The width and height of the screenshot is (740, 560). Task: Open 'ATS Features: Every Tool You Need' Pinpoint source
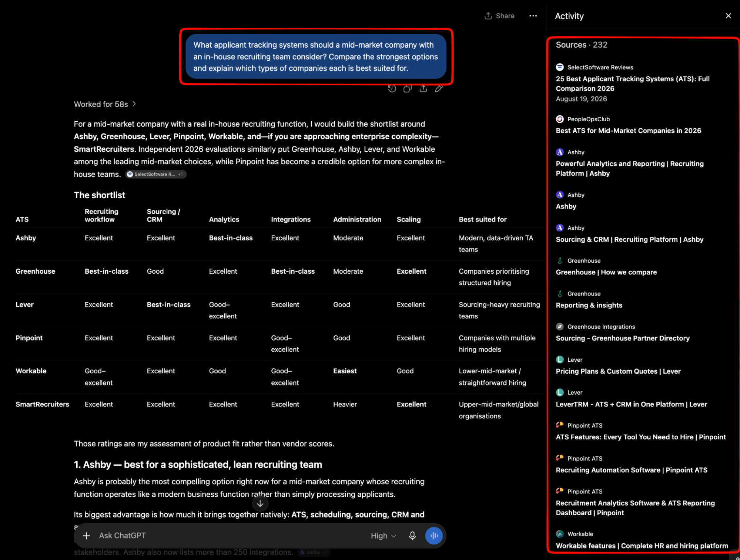pos(640,437)
